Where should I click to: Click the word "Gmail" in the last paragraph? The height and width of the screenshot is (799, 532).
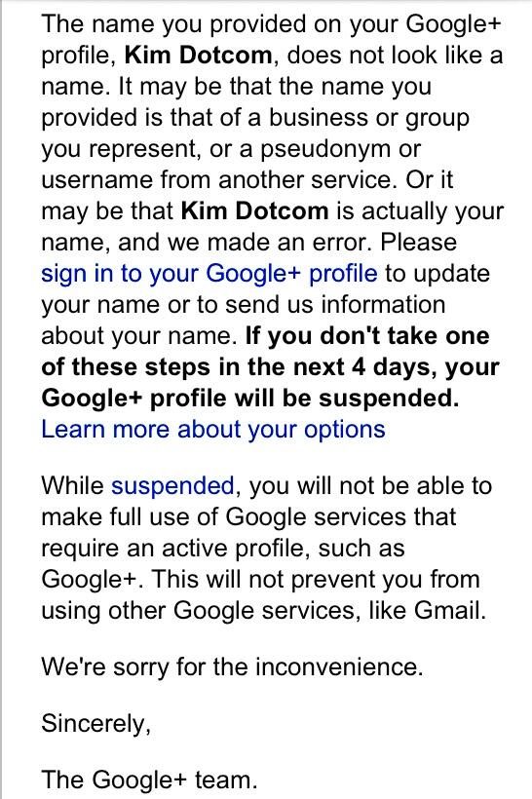(x=446, y=611)
